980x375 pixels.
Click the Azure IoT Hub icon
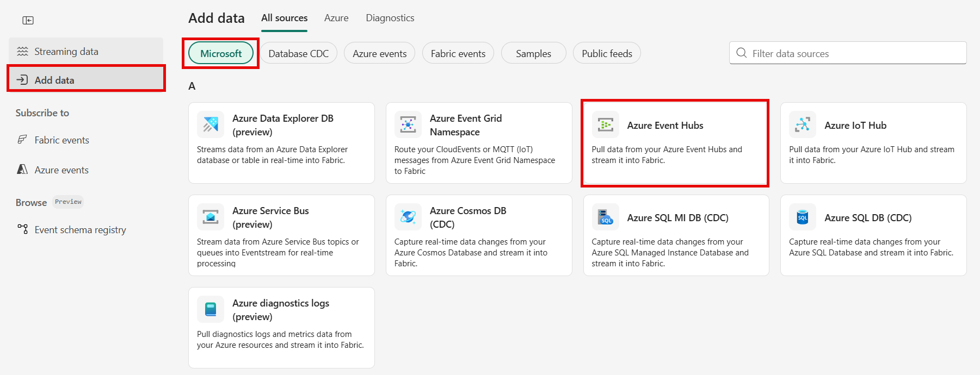(x=802, y=124)
